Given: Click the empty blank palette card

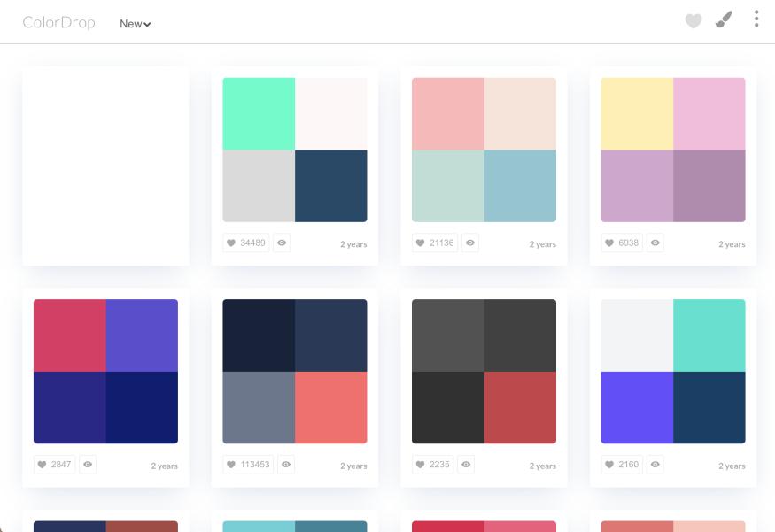Looking at the screenshot, I should [105, 166].
